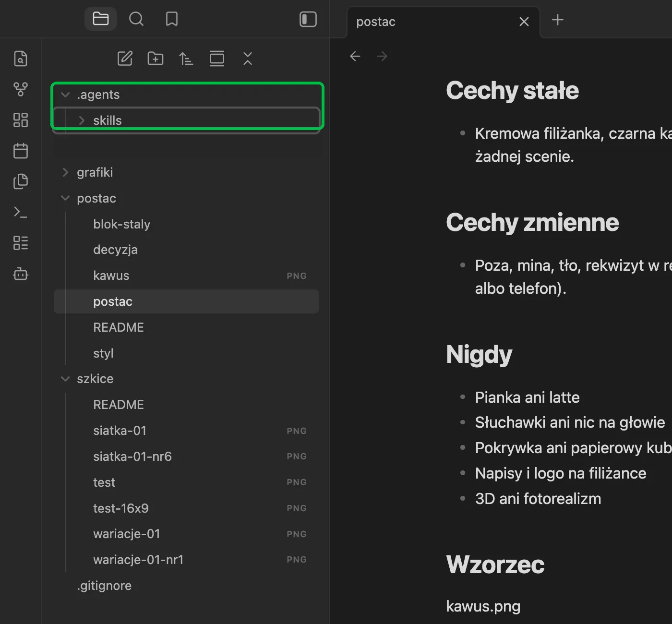Open the Search panel magnifier icon
Image resolution: width=672 pixels, height=624 pixels.
tap(136, 19)
